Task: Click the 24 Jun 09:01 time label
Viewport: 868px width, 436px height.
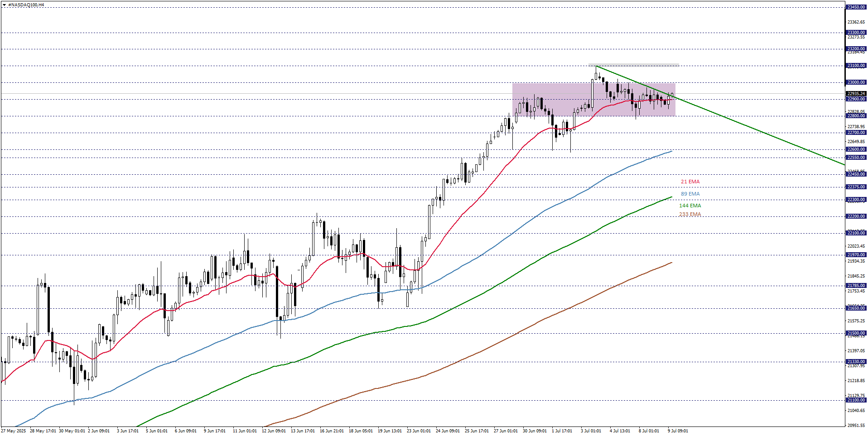Action: tap(448, 431)
